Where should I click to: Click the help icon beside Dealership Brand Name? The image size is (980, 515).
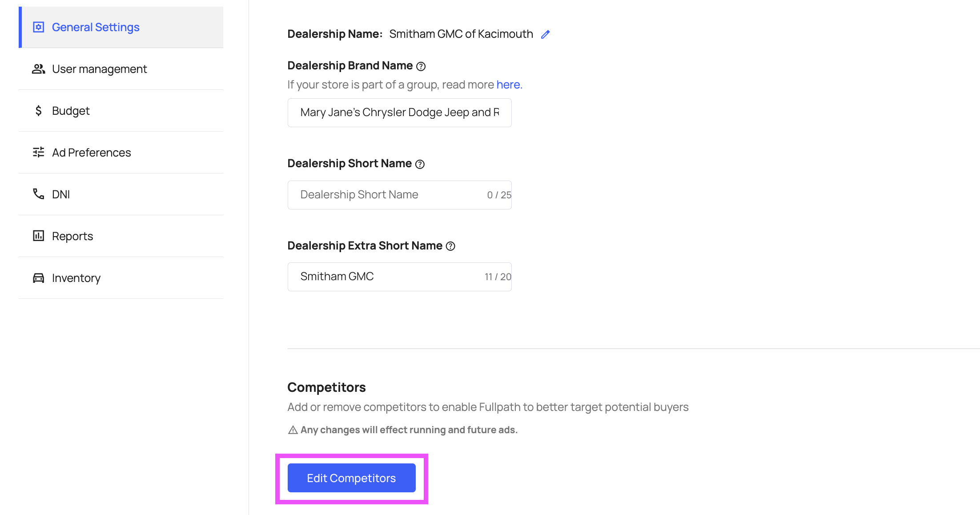click(421, 66)
